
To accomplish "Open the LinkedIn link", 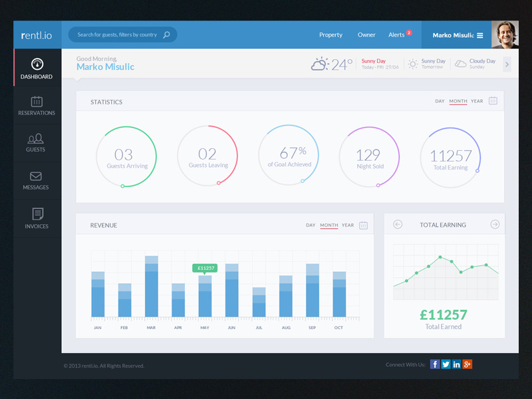I will [x=457, y=364].
